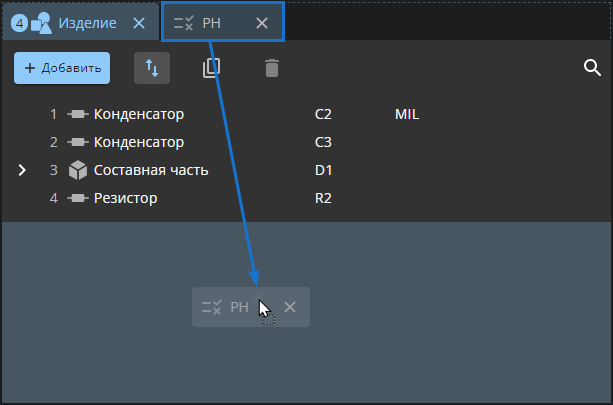Screen dimensions: 613x405
Task: Click the Добавить button
Action: click(x=62, y=68)
